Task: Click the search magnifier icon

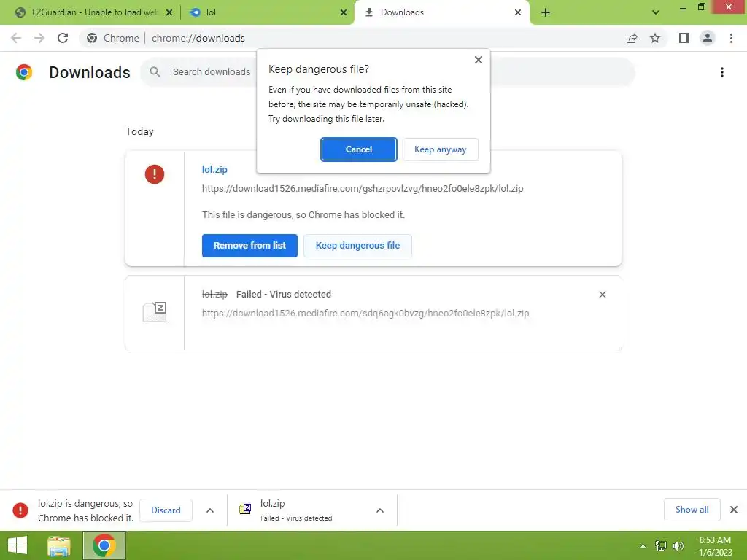Action: pyautogui.click(x=155, y=72)
